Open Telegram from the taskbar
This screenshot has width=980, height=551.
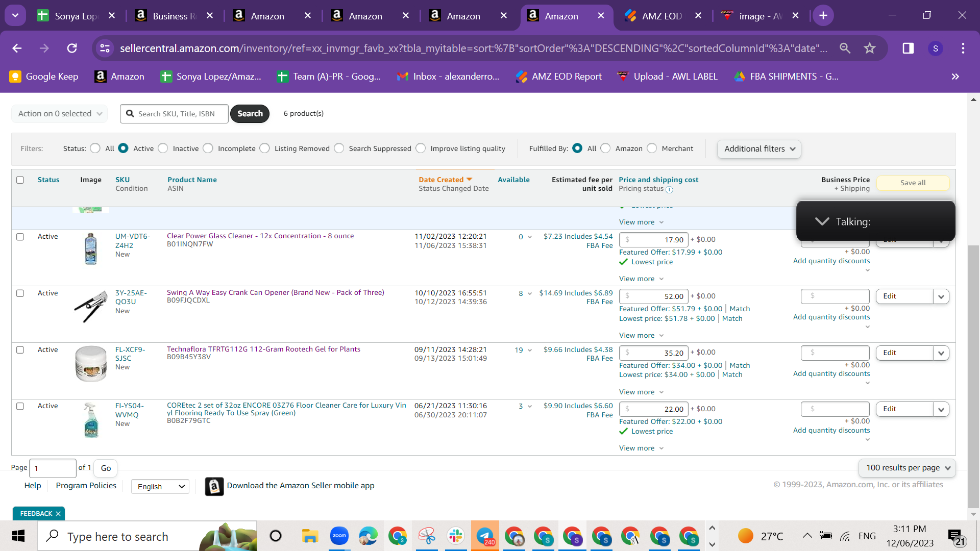click(x=485, y=536)
